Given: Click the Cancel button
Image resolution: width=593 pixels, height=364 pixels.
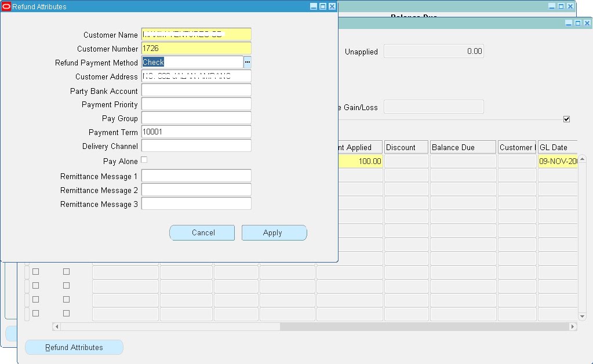Looking at the screenshot, I should click(202, 232).
